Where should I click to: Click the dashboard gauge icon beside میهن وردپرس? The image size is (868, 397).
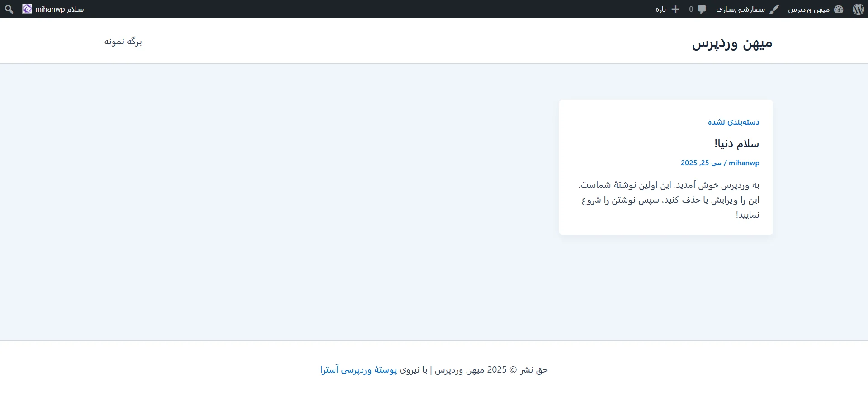[x=839, y=9]
